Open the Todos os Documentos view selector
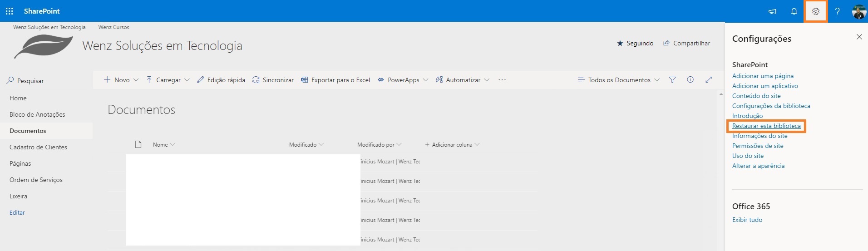 click(x=618, y=80)
